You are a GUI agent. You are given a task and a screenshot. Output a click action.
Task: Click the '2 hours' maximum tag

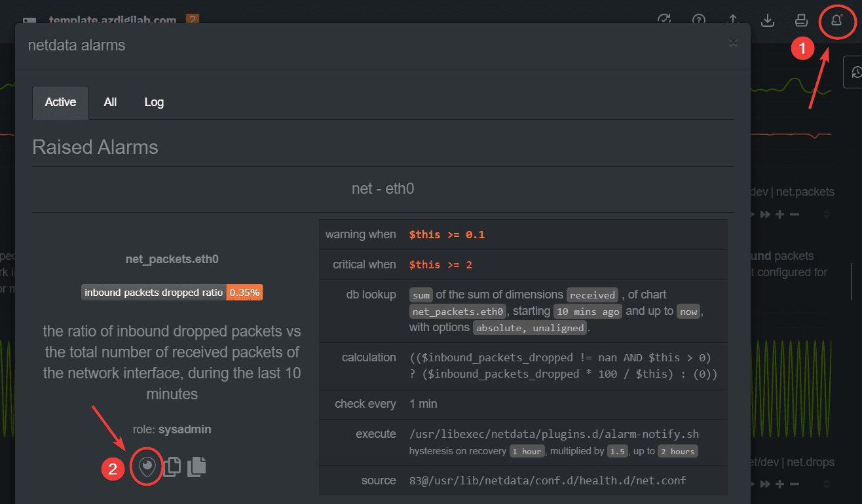(x=677, y=451)
